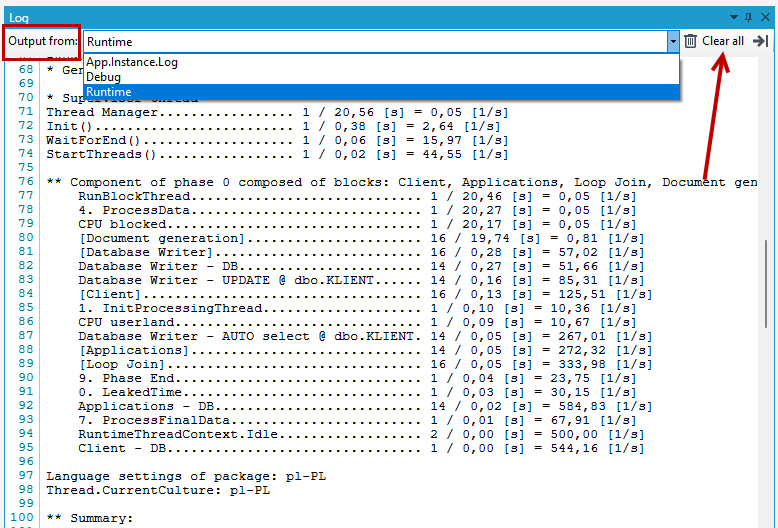Click the Applications - DB log entry
Viewport: 778px width, 528px height.
tap(365, 406)
